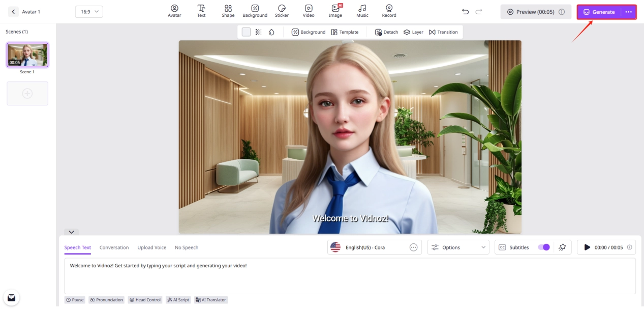644x309 pixels.
Task: Toggle the Subtitles switch off
Action: point(543,247)
